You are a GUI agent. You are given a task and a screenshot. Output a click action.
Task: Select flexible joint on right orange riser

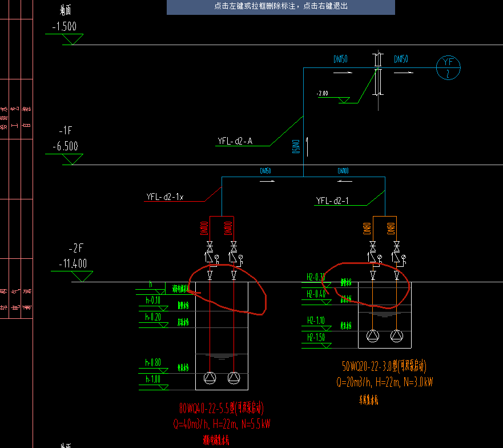click(x=397, y=275)
